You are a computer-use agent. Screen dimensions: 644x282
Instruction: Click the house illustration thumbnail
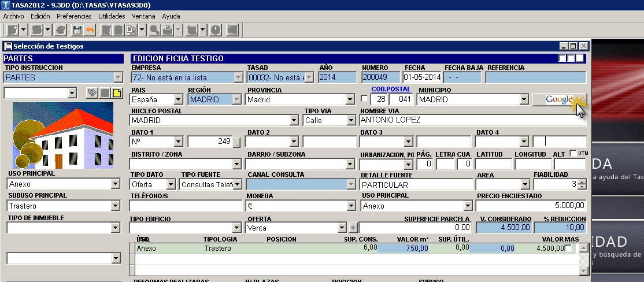(x=63, y=135)
